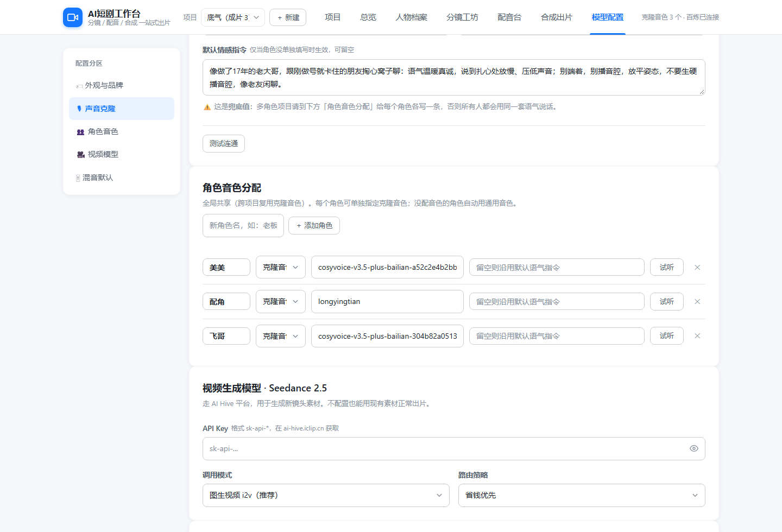Click the 新建 button
The width and height of the screenshot is (782, 532).
288,17
